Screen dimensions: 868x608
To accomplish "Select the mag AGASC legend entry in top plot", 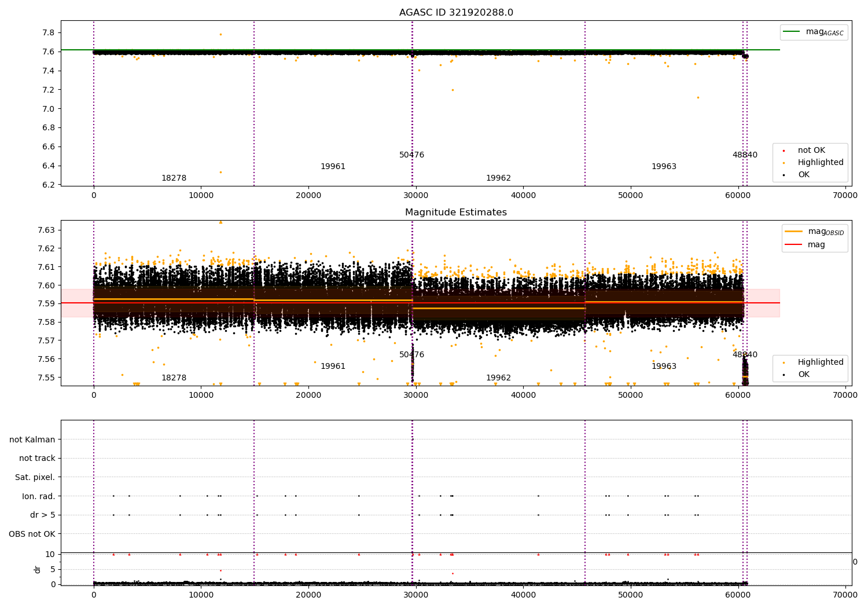I will click(x=814, y=32).
